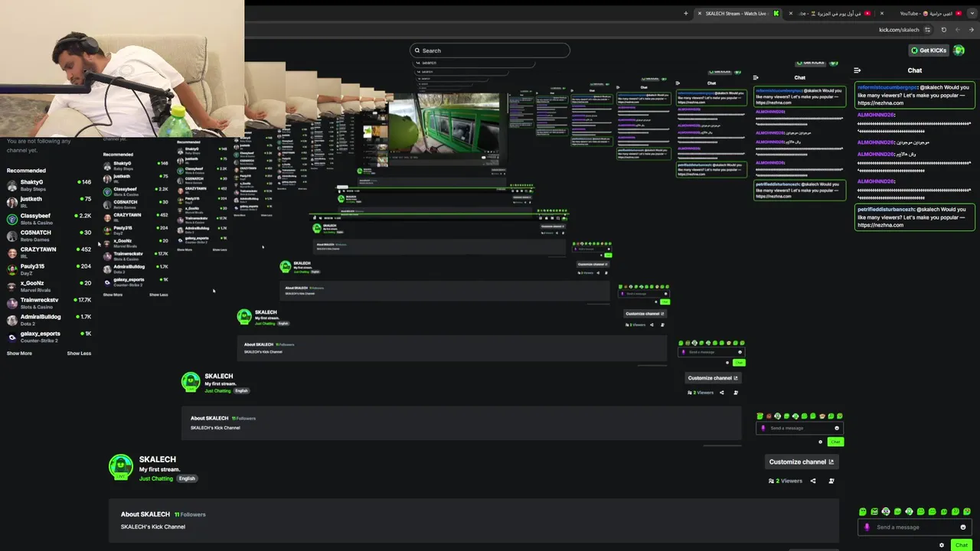Screen dimensions: 980x551
Task: Open the browser tab search dropdown chevron
Action: [x=972, y=13]
